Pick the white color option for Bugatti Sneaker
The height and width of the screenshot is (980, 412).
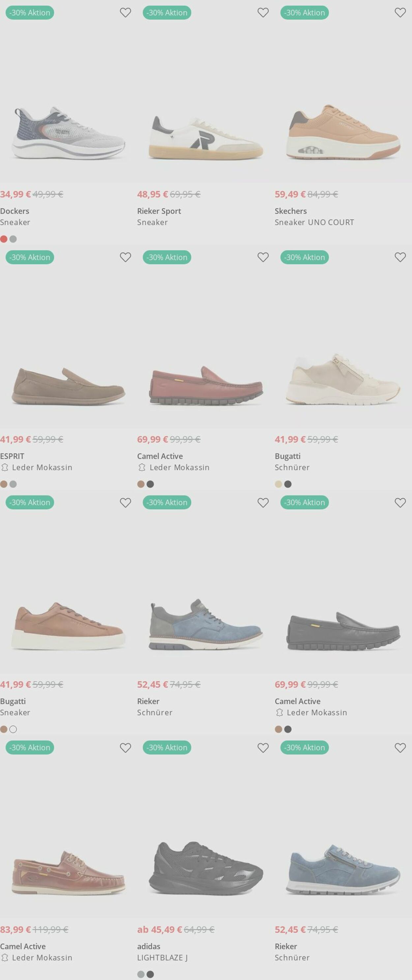[14, 729]
